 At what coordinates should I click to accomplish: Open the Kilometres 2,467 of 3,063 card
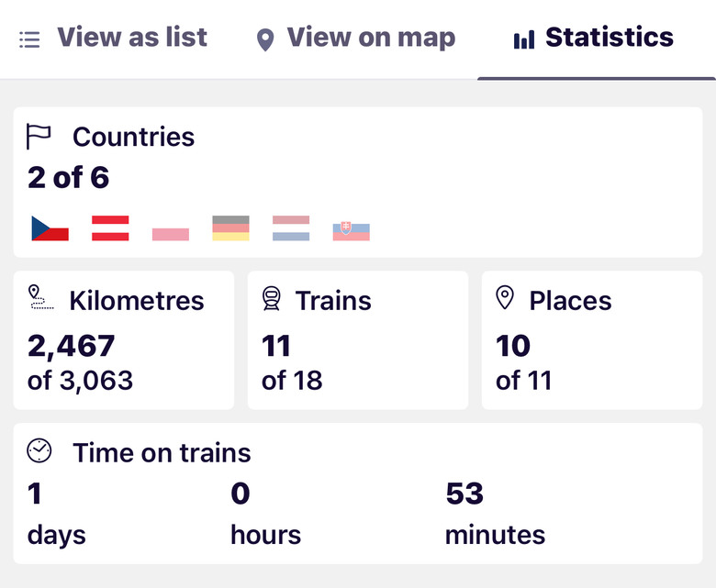point(124,340)
